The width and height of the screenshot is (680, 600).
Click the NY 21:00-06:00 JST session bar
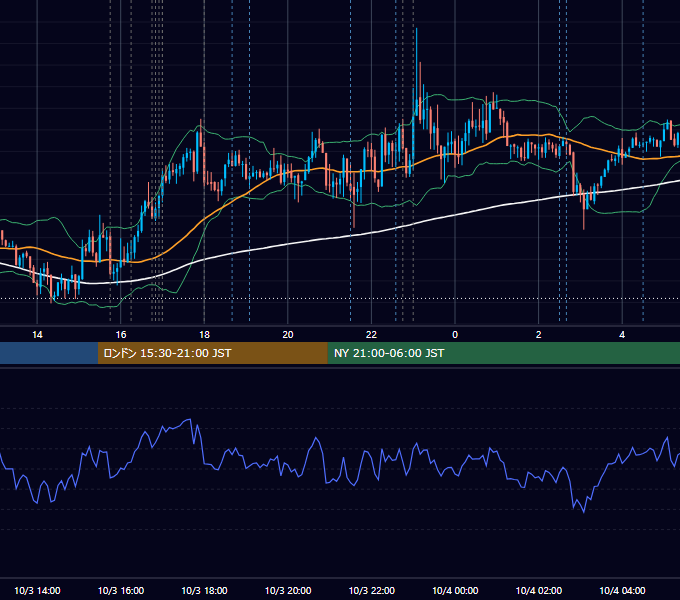click(x=503, y=353)
